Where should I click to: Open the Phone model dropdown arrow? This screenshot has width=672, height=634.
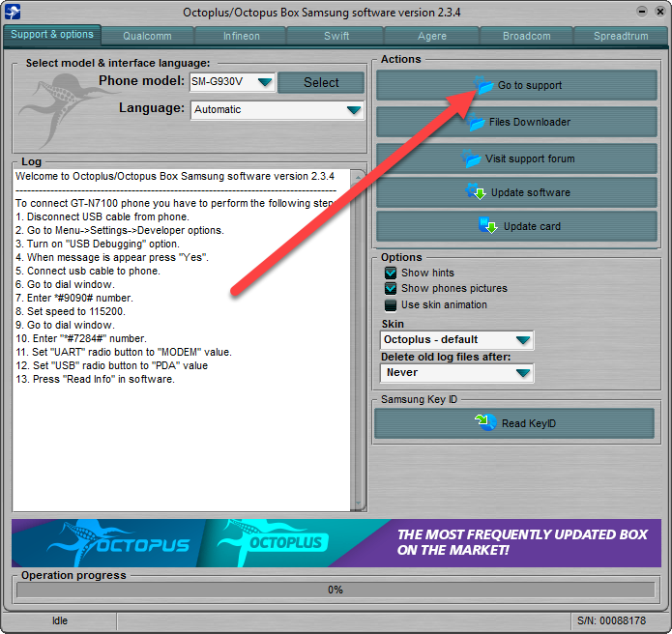265,81
